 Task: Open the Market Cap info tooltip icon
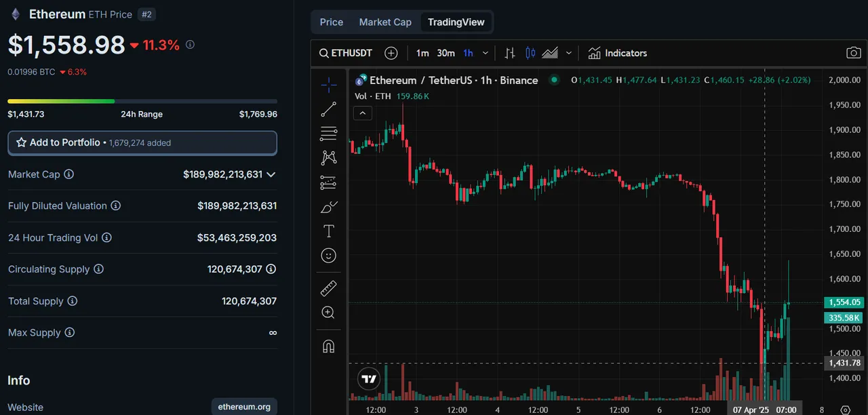pyautogui.click(x=68, y=174)
